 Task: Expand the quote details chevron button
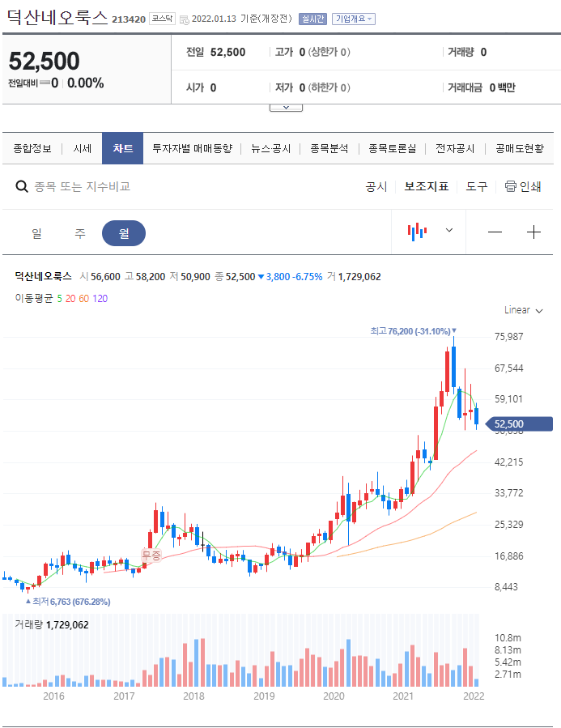286,108
